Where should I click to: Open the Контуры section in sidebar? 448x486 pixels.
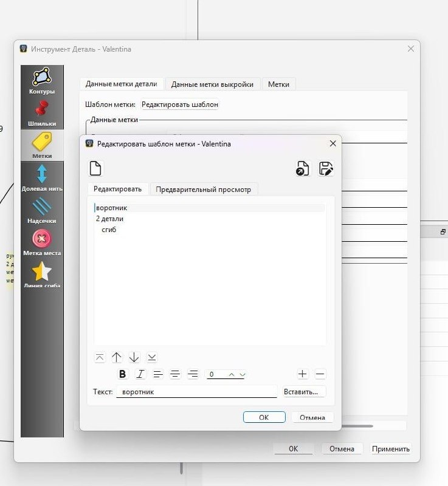(x=42, y=81)
